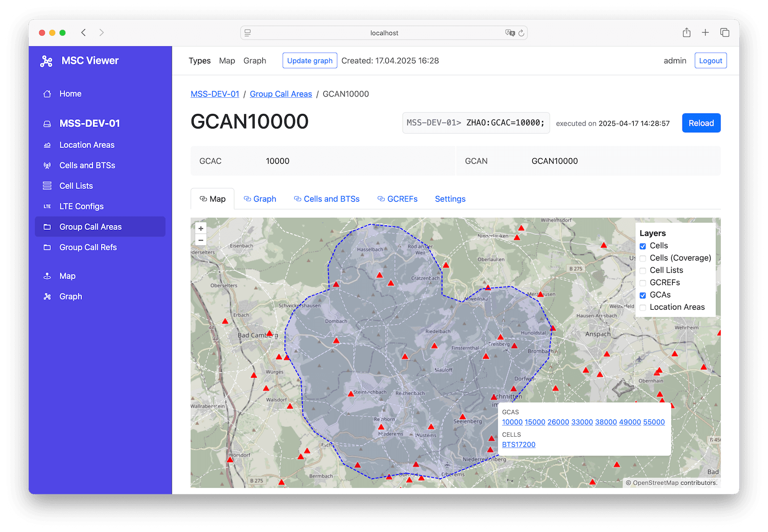Go back with the browser back arrow
This screenshot has width=768, height=532.
(84, 33)
